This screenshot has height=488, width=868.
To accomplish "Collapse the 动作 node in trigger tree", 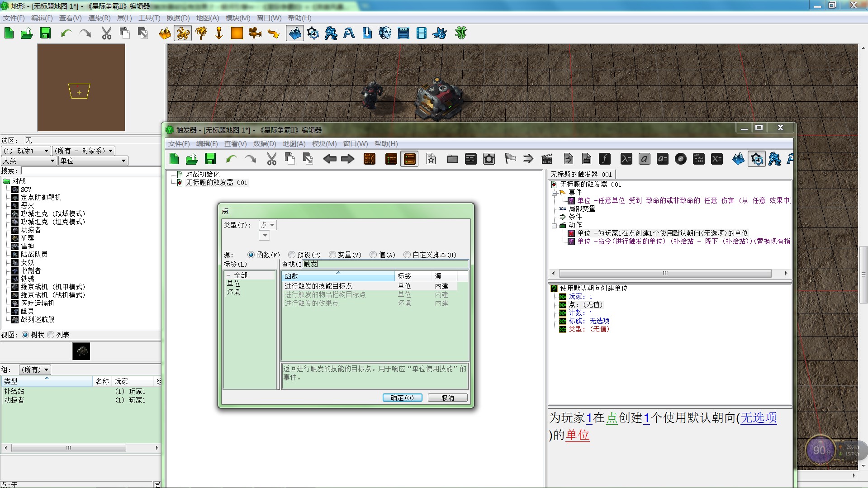I will (554, 225).
